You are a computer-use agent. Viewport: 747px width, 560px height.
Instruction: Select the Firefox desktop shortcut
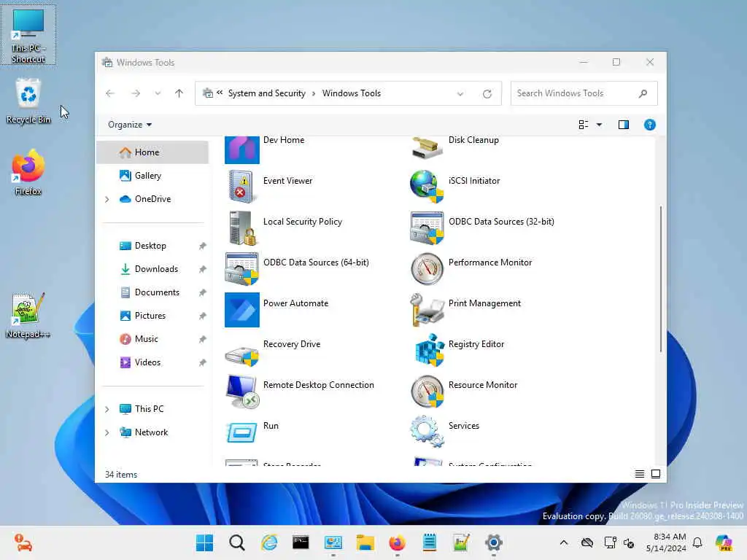coord(28,172)
